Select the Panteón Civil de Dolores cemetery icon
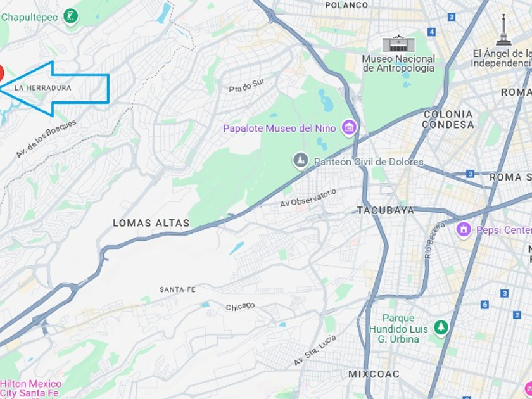This screenshot has width=532, height=399. coord(301,160)
